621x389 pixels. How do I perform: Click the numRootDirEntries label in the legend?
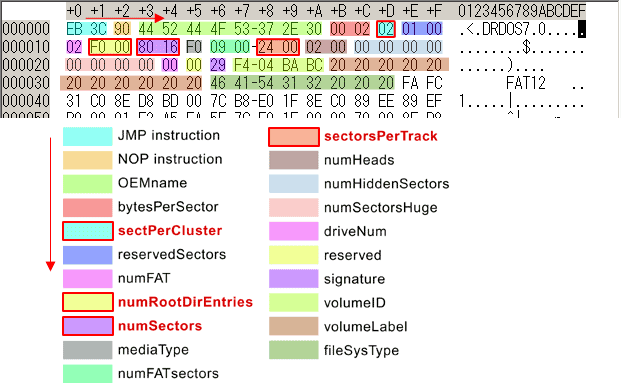185,302
